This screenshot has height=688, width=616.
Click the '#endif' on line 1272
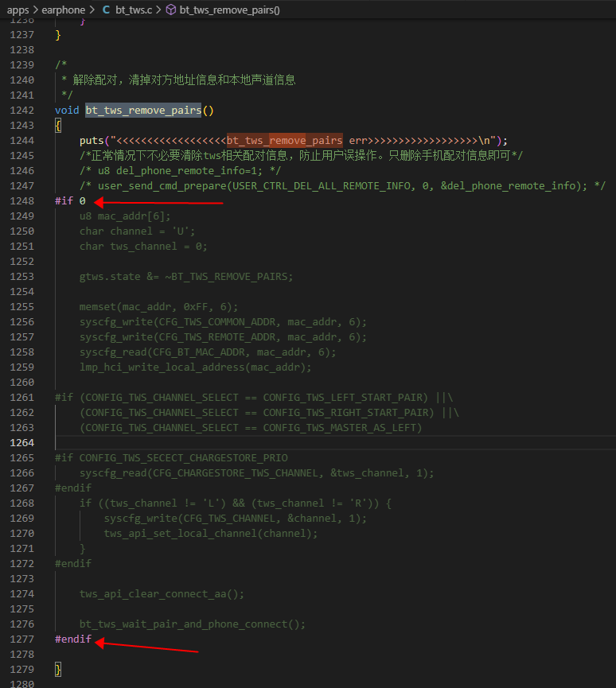(x=73, y=564)
